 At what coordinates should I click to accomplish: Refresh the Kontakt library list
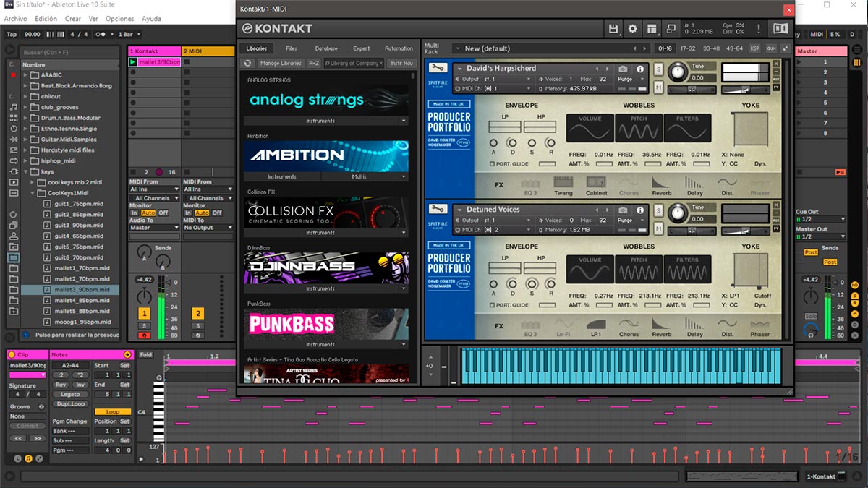tap(248, 63)
